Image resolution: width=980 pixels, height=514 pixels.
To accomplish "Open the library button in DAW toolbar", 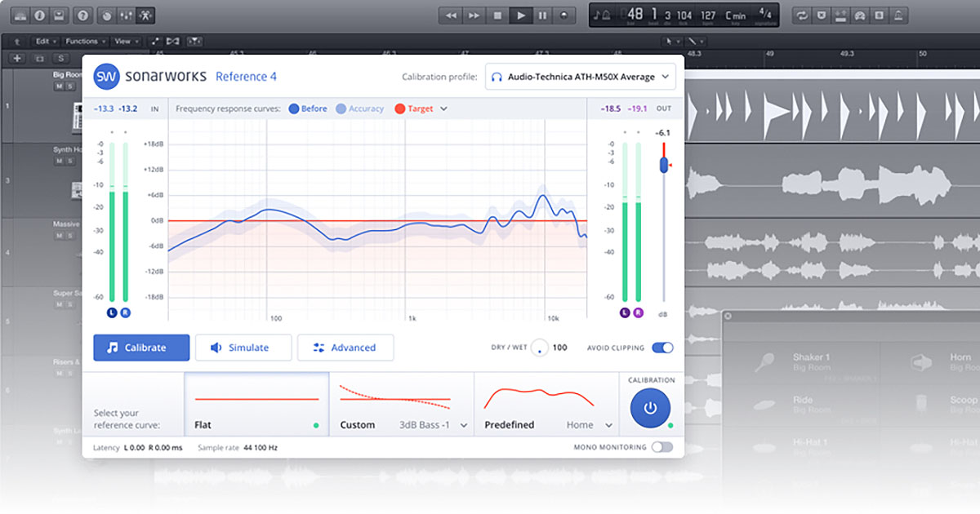I will [19, 16].
